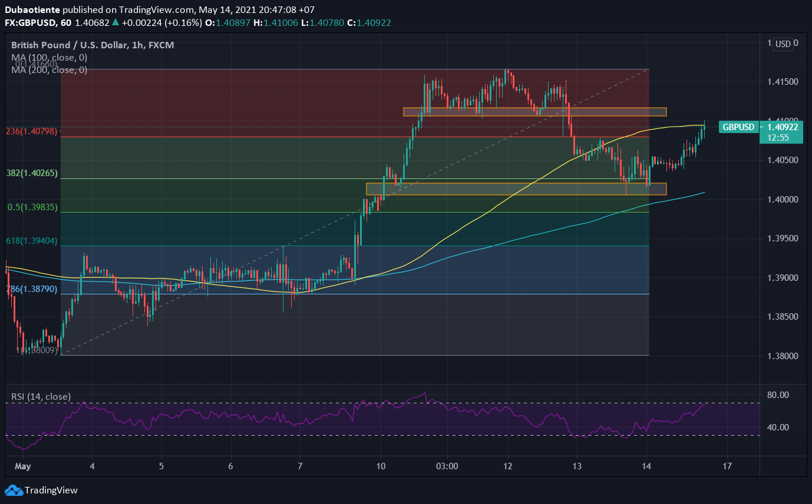This screenshot has width=812, height=504.
Task: Select the MA (200, close, 0) indicator legend
Action: point(50,70)
